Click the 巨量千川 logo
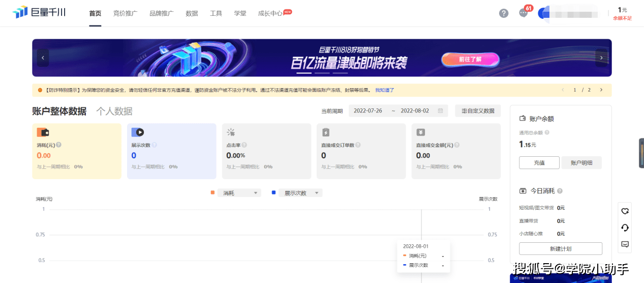This screenshot has width=644, height=283. click(x=39, y=13)
